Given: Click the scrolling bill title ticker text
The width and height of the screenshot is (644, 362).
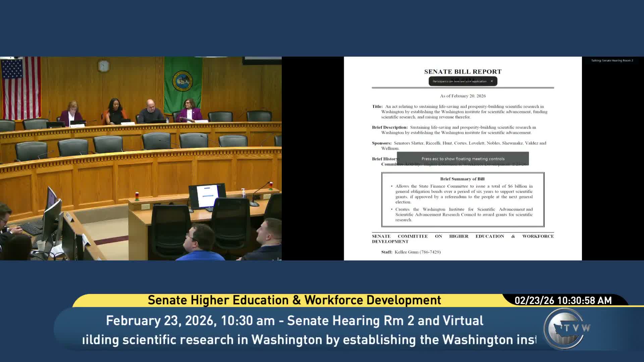Looking at the screenshot, I should (309, 340).
